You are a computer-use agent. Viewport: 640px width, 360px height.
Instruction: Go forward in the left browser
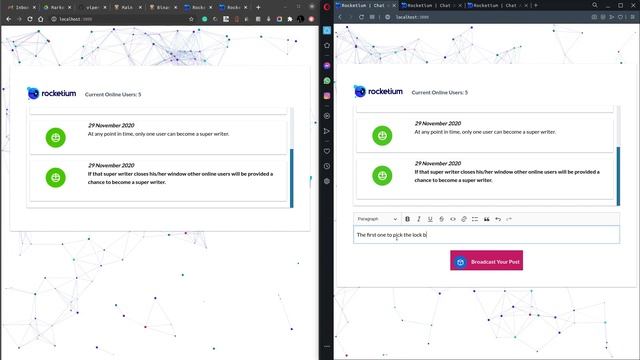click(x=19, y=19)
